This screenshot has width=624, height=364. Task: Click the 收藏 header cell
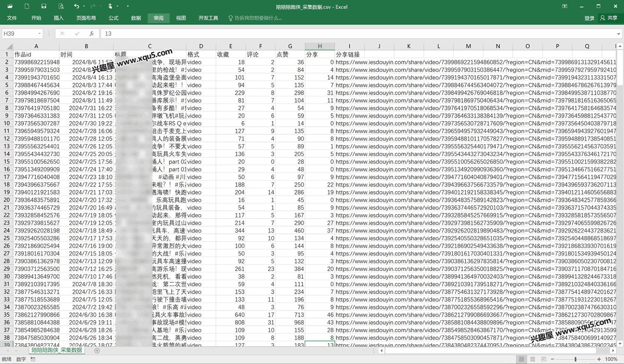click(x=231, y=54)
